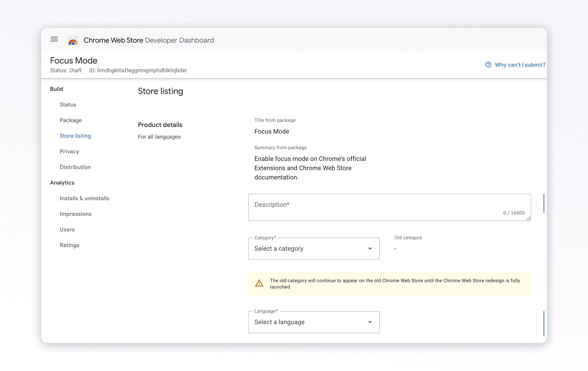
Task: Open Users analytics page
Action: (x=67, y=229)
